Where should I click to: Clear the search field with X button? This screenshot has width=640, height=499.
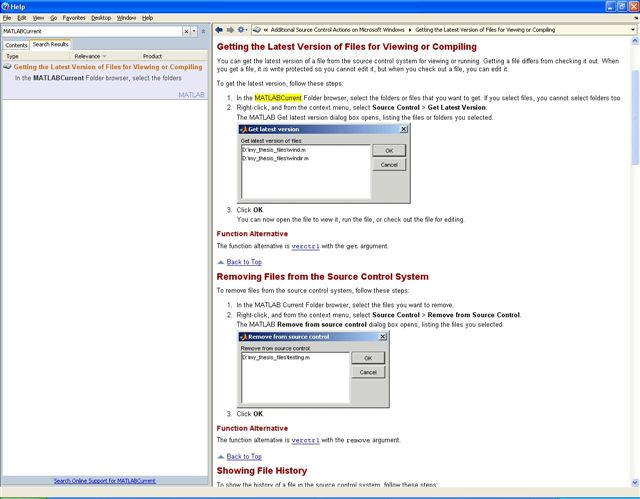tap(187, 31)
